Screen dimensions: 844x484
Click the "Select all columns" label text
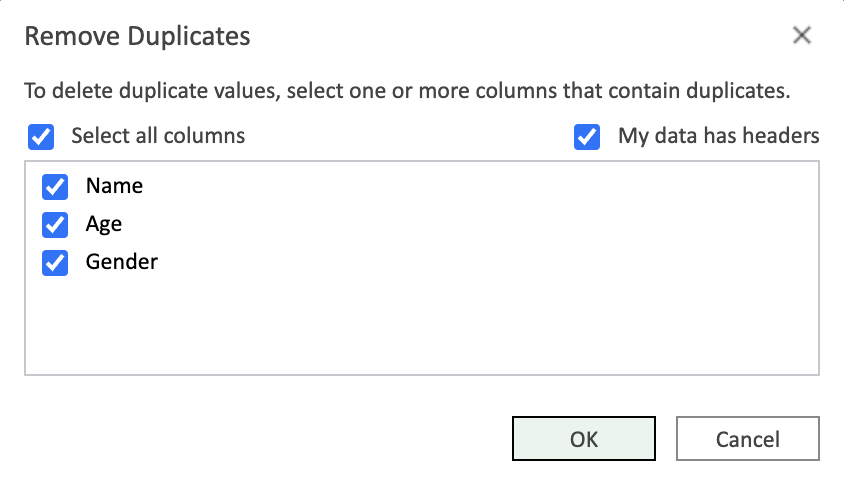(158, 136)
